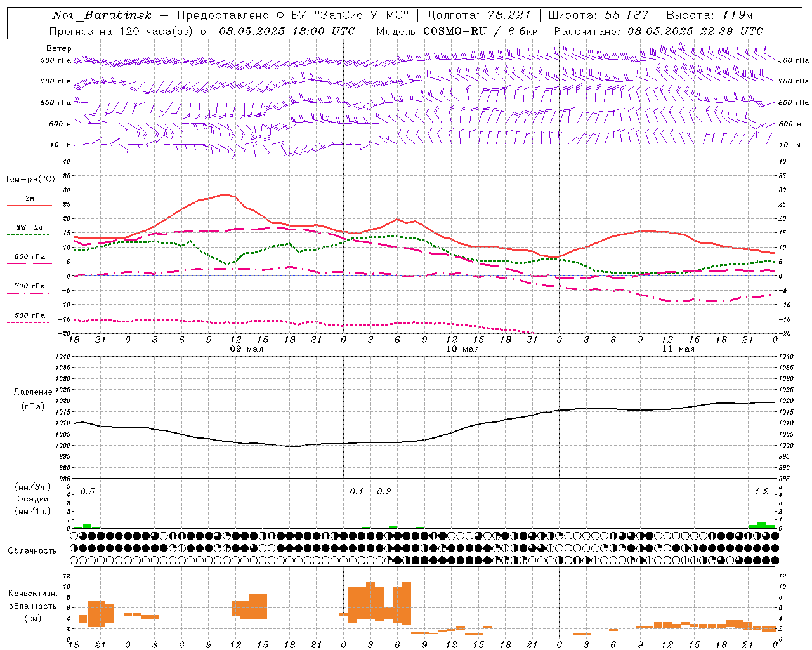Click the line sample under the 2м legend
This screenshot has width=812, height=650.
click(x=29, y=206)
